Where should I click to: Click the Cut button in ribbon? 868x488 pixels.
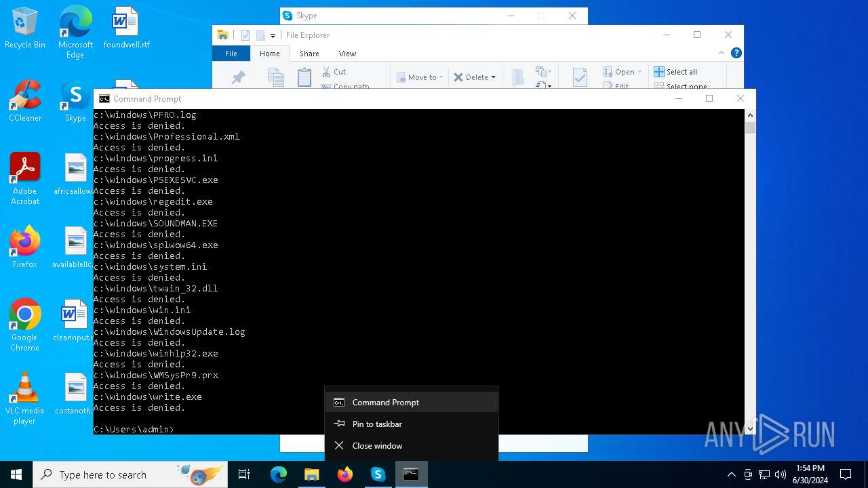(334, 71)
